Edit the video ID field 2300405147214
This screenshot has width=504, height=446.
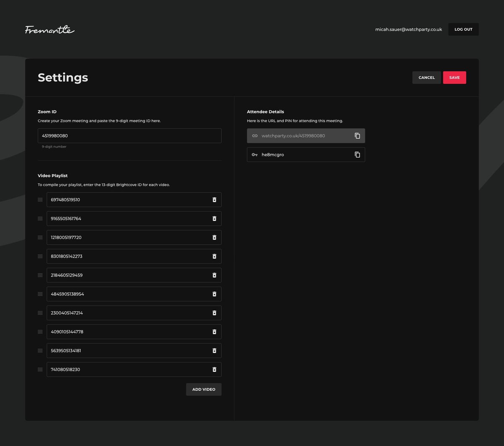[x=134, y=313]
